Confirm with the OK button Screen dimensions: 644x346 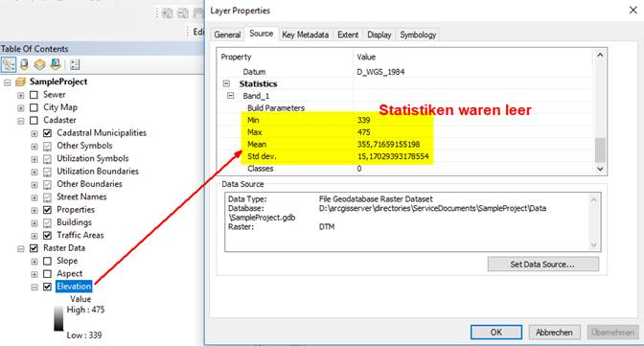tap(496, 332)
